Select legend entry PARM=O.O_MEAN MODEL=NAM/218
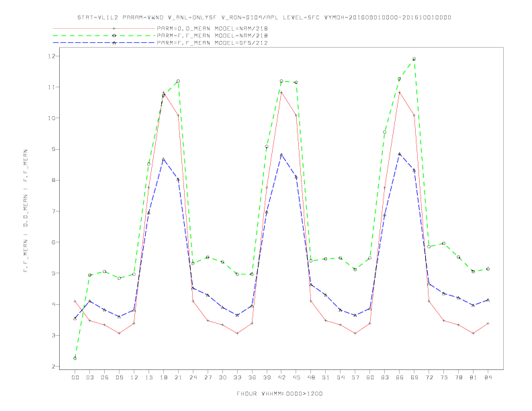Image resolution: width=532 pixels, height=411 pixels. tap(212, 28)
